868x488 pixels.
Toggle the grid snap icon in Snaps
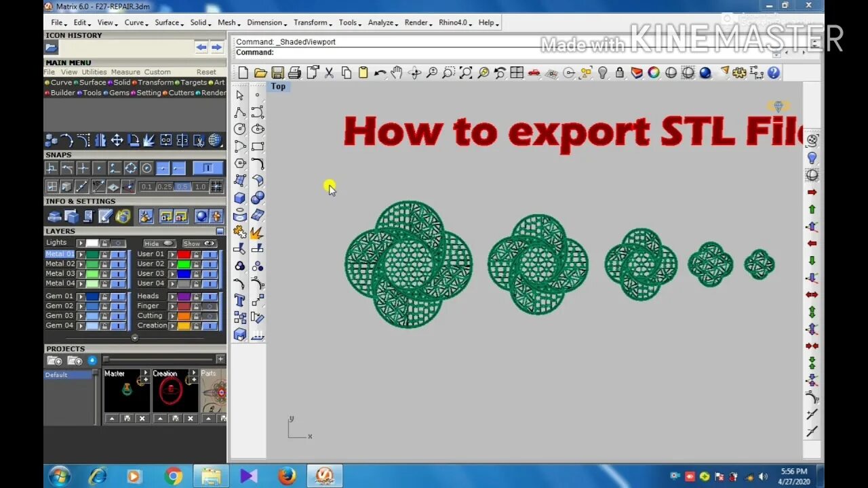(x=216, y=186)
